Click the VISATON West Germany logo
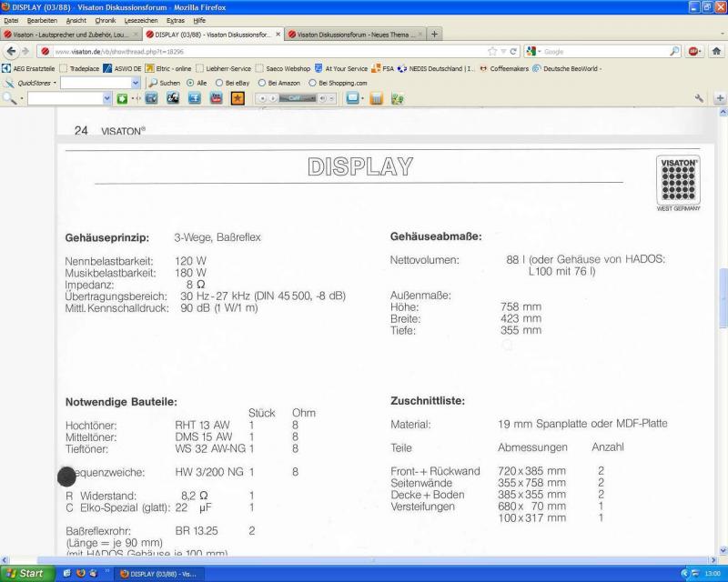The width and height of the screenshot is (728, 582). tap(678, 183)
